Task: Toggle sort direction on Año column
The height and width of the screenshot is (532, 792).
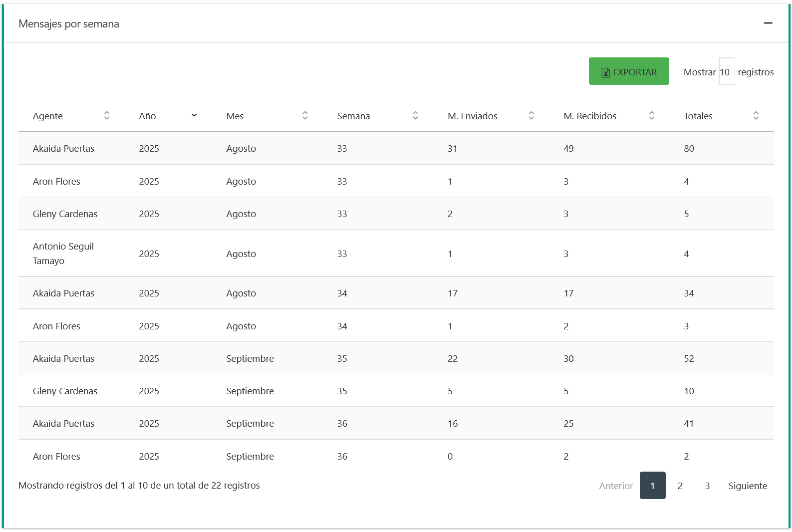Action: coord(194,115)
